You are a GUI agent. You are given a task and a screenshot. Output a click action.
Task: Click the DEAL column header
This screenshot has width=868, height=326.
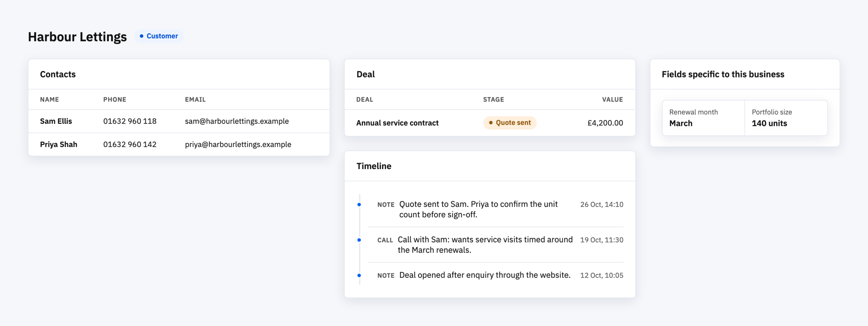pos(364,99)
